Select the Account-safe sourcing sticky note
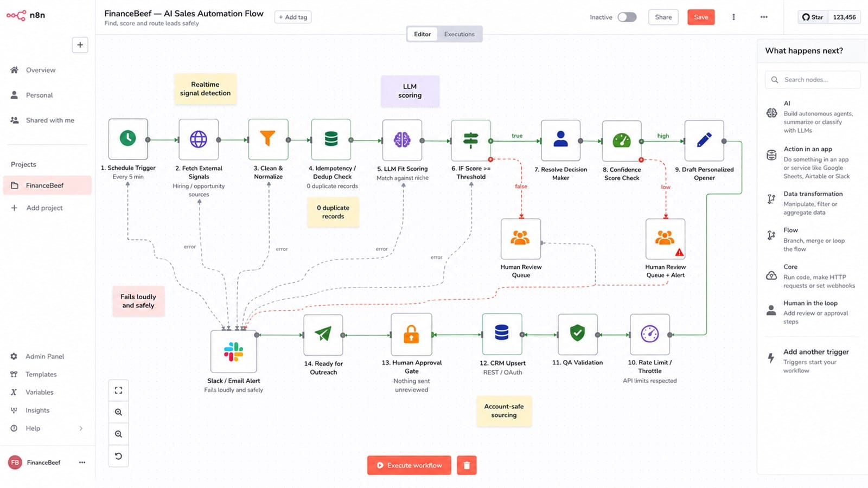Viewport: 868px width, 488px height. [504, 411]
